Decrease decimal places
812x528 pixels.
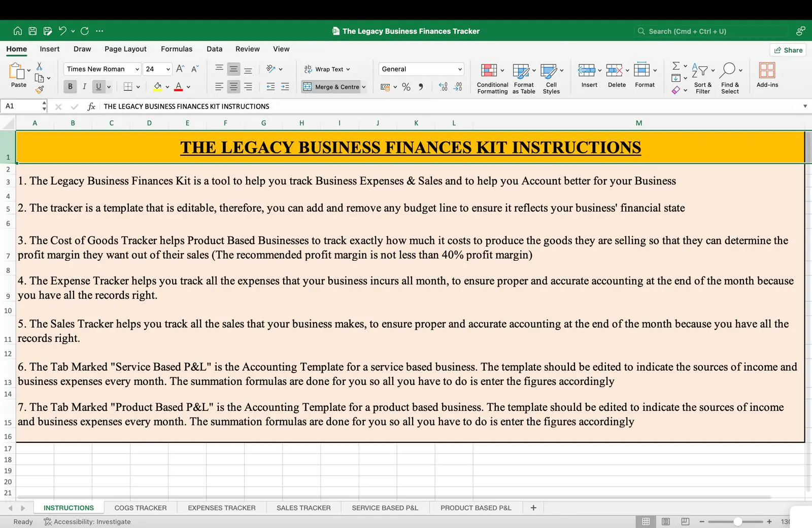click(x=458, y=87)
